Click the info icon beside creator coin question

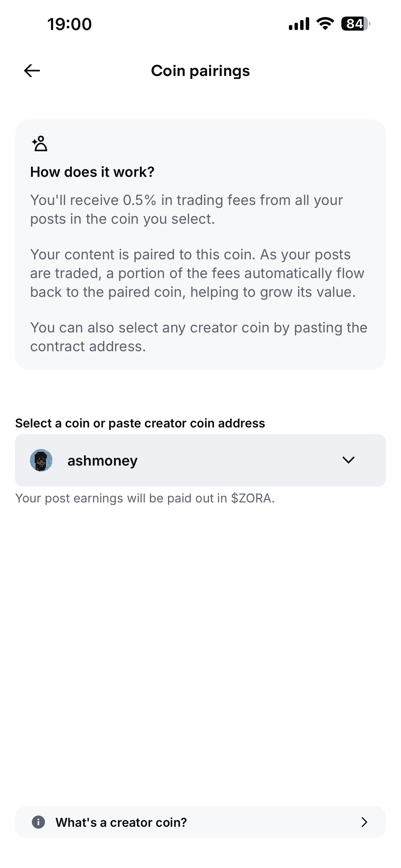point(38,822)
